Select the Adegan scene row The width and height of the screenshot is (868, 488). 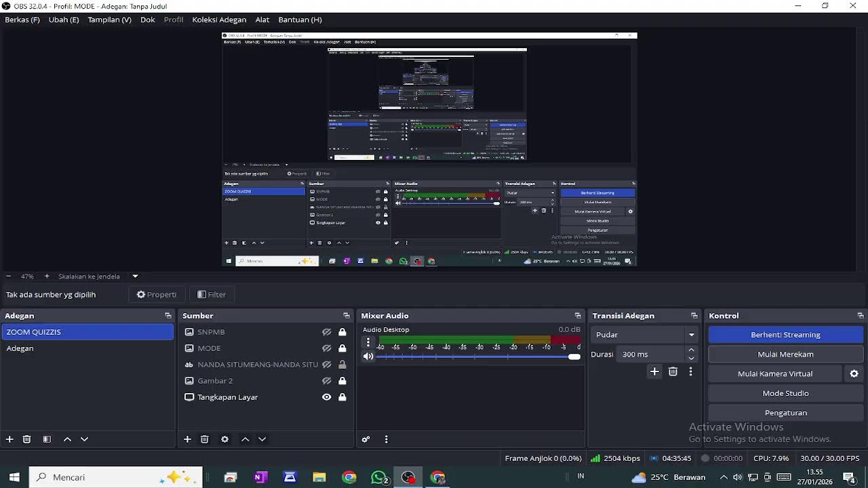[87, 348]
